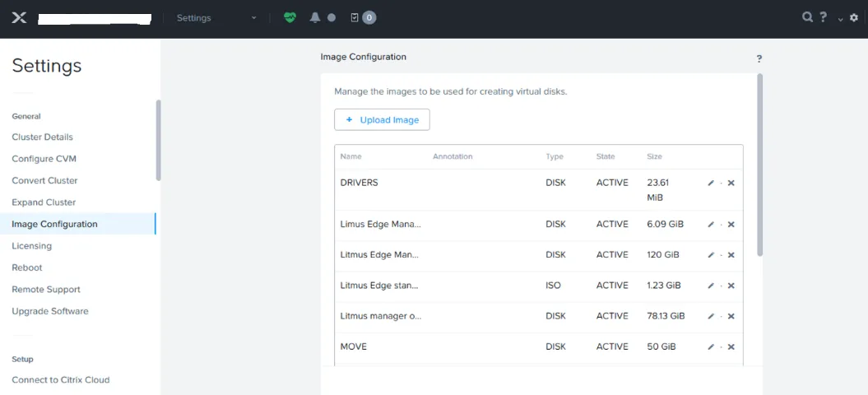Open Connect to Citrix Cloud
This screenshot has height=395, width=868.
tap(60, 380)
